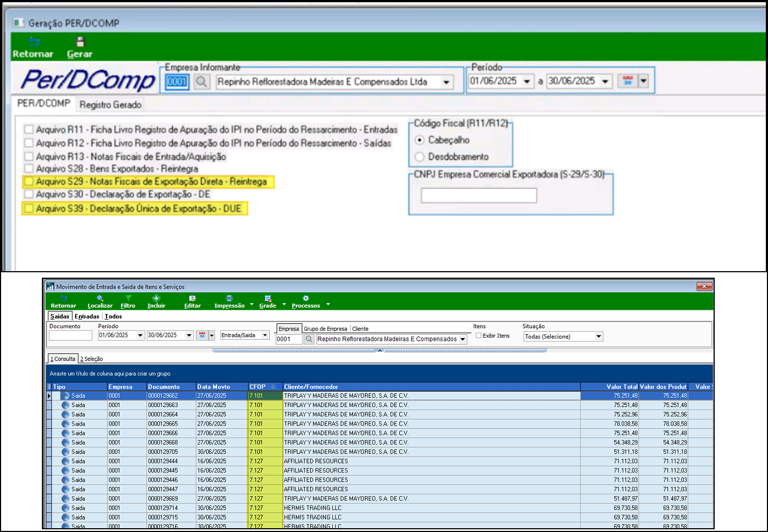Click the Localizar toolbar icon
The width and height of the screenshot is (768, 532).
point(100,298)
